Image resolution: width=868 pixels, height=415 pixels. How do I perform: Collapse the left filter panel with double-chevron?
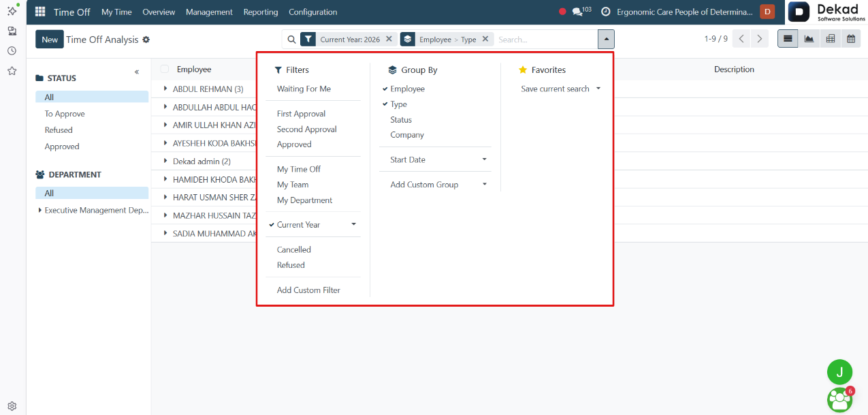[x=137, y=72]
